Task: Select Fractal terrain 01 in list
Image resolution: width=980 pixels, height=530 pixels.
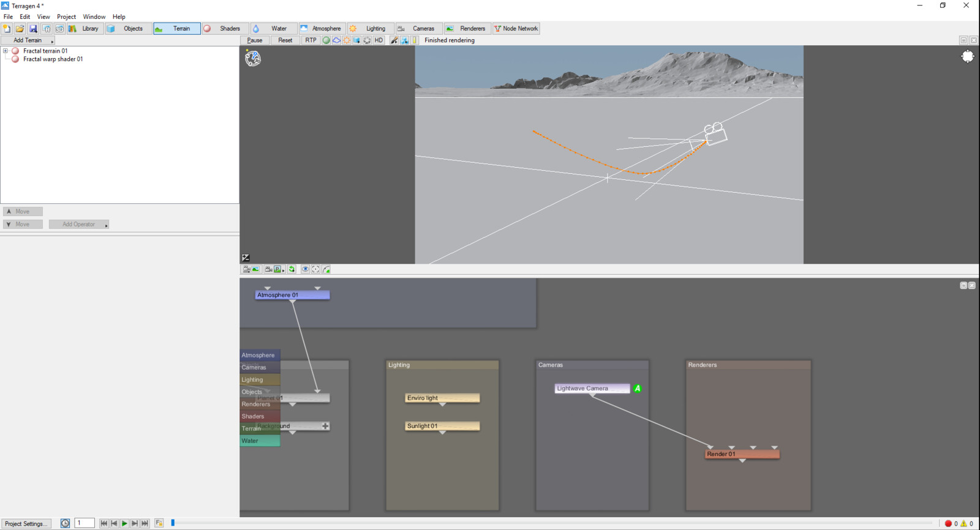Action: coord(45,51)
